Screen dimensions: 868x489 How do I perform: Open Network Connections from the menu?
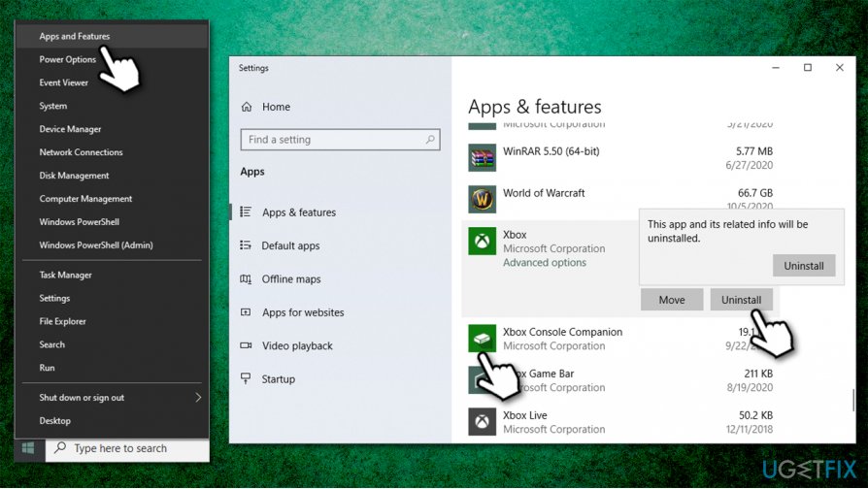pyautogui.click(x=81, y=152)
